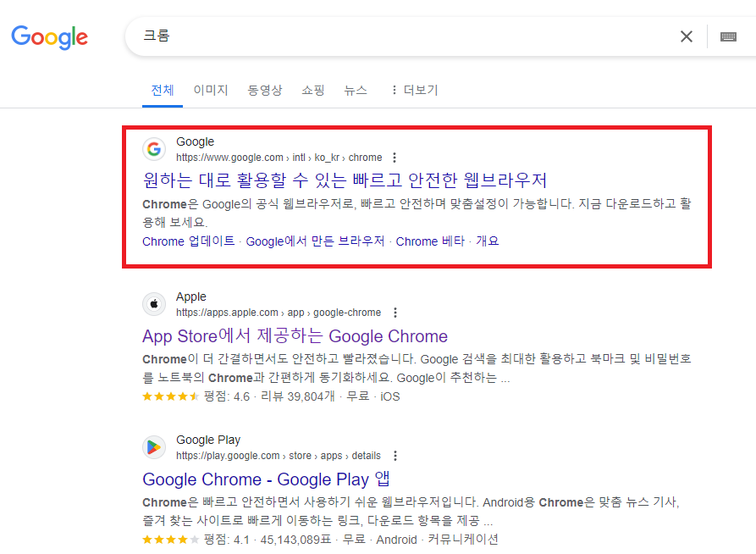Click the https://play.google.com › store › apps › details URL

click(279, 456)
